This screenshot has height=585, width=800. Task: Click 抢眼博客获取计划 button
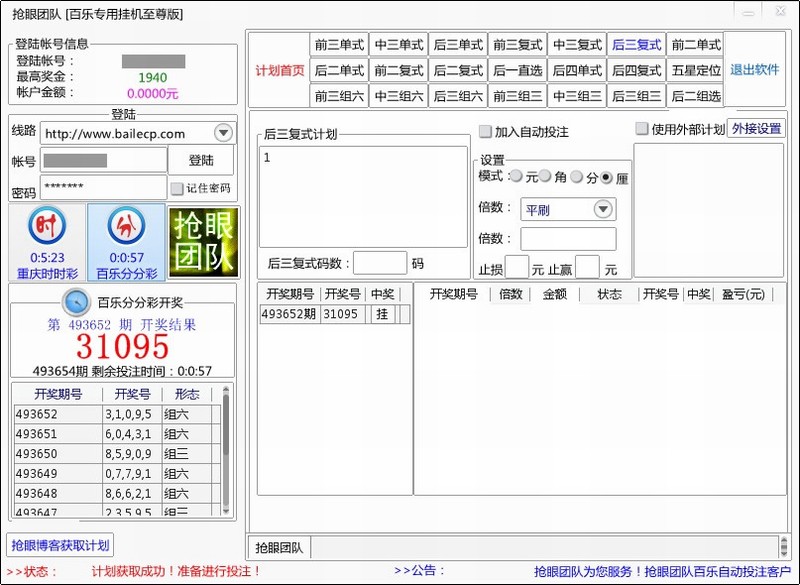60,545
